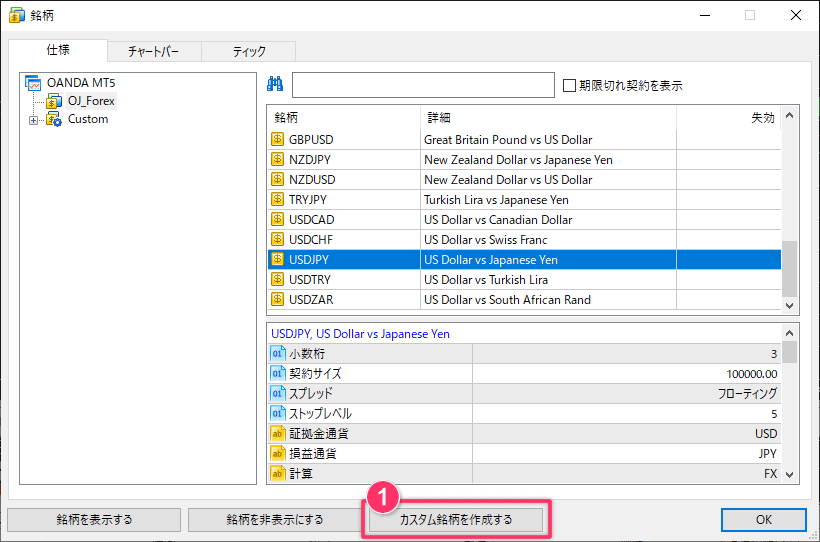
Task: Click the 銘柄 window title bar icon
Action: point(17,15)
